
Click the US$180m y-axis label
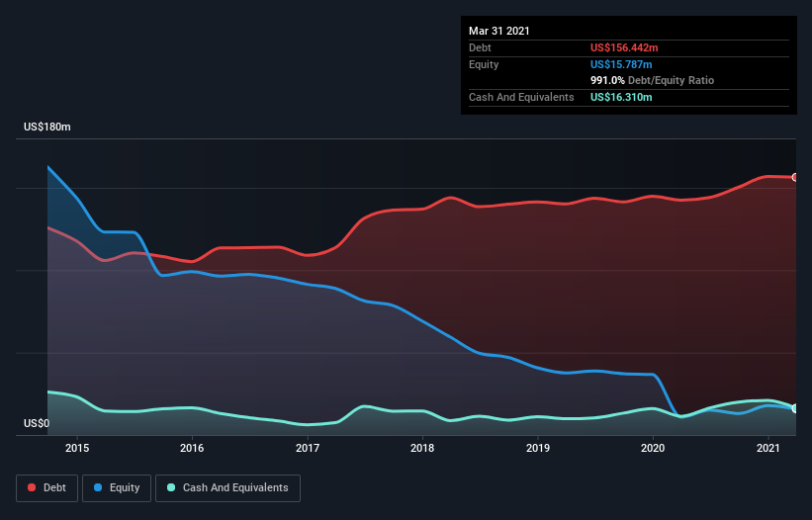tap(47, 127)
